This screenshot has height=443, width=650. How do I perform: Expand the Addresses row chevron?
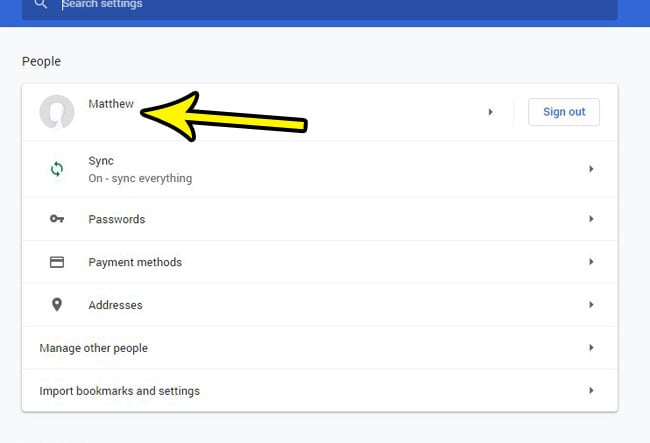pyautogui.click(x=591, y=305)
